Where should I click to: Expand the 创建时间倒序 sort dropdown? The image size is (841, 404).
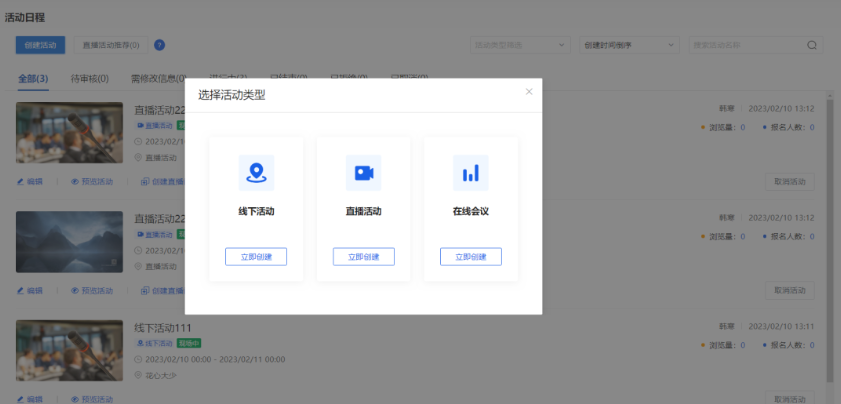click(629, 45)
